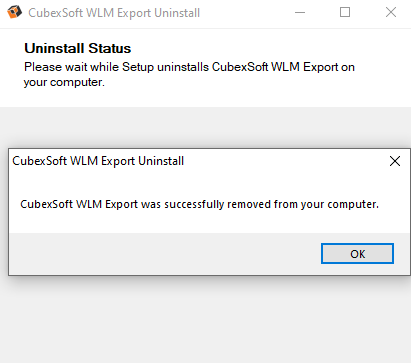Viewport: 411px width, 363px height.
Task: Select the message dialog's title bar caption
Action: (98, 161)
